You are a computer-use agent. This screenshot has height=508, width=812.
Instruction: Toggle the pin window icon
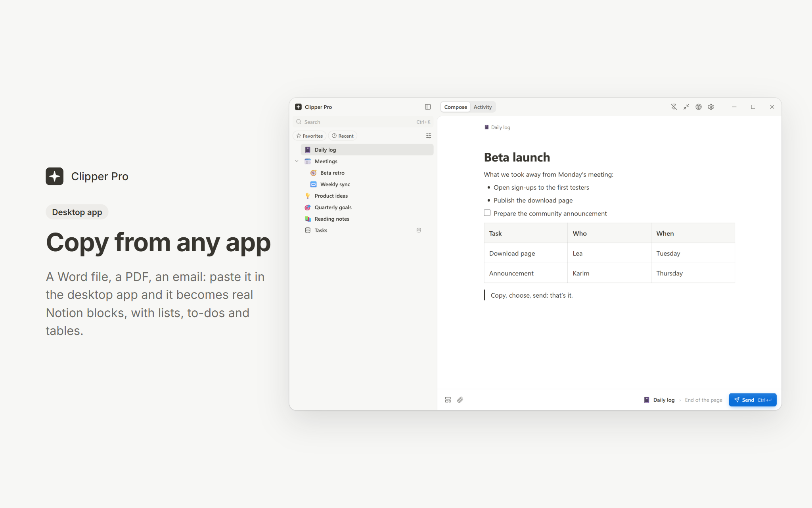[674, 107]
